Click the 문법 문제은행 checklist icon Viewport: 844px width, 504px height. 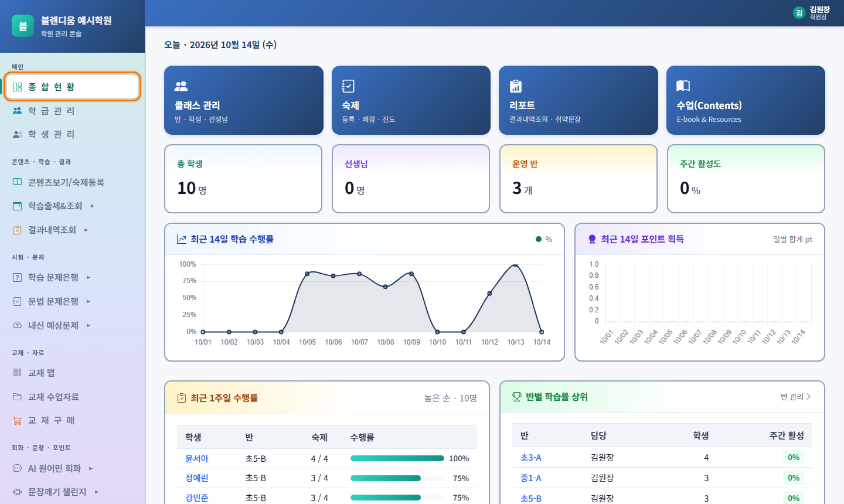18,301
